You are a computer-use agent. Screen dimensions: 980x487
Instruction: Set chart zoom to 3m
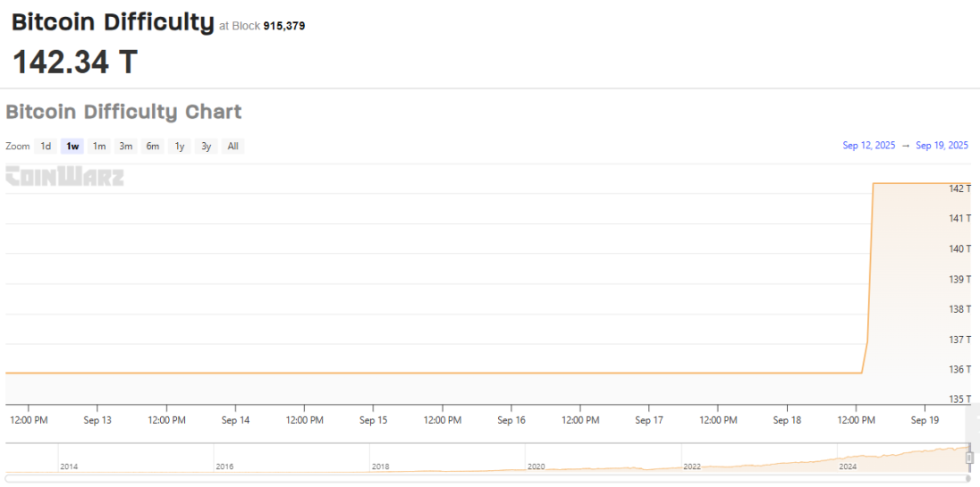point(126,147)
